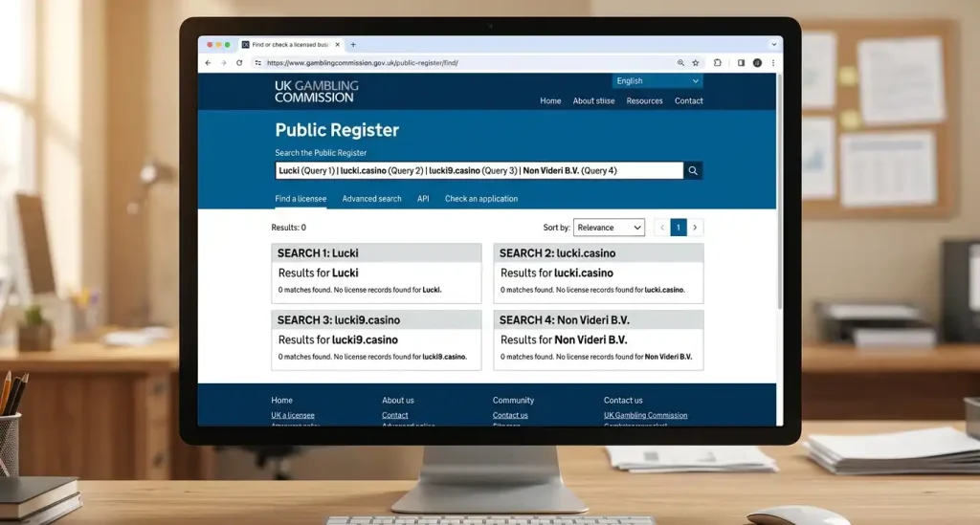Click the UK Gambling Commission logo
The height and width of the screenshot is (525, 980).
[x=316, y=91]
